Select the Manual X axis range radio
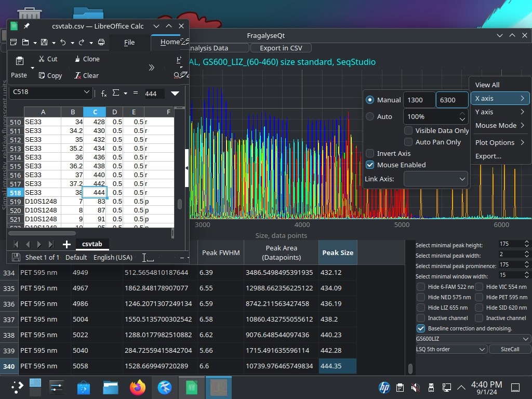 click(x=370, y=100)
